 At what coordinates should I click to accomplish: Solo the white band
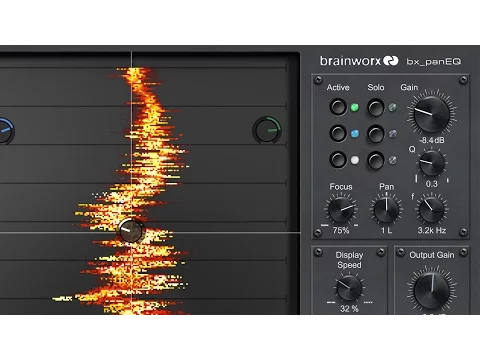click(376, 160)
